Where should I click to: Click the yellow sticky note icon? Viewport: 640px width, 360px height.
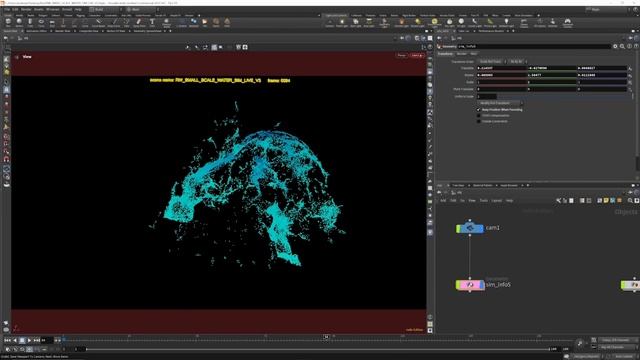[x=606, y=200]
